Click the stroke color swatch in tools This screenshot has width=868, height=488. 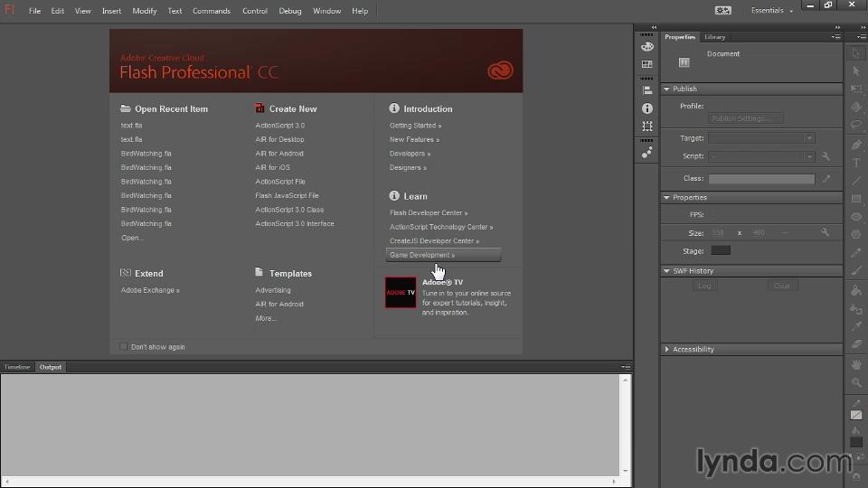856,415
